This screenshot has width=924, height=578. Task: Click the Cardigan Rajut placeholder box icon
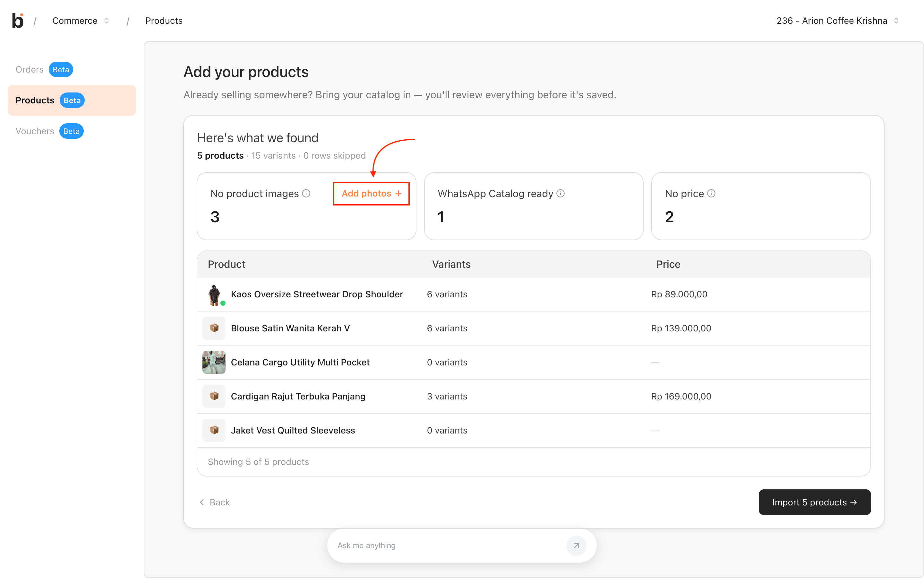point(214,397)
